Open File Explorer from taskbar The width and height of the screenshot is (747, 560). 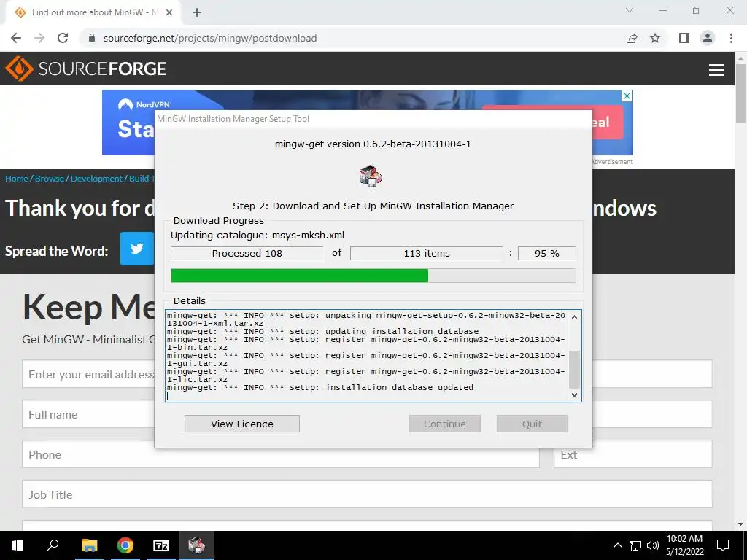pos(89,545)
